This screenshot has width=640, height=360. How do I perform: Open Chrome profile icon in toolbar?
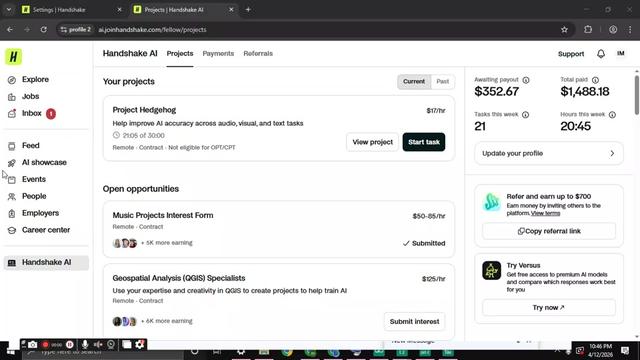(613, 29)
